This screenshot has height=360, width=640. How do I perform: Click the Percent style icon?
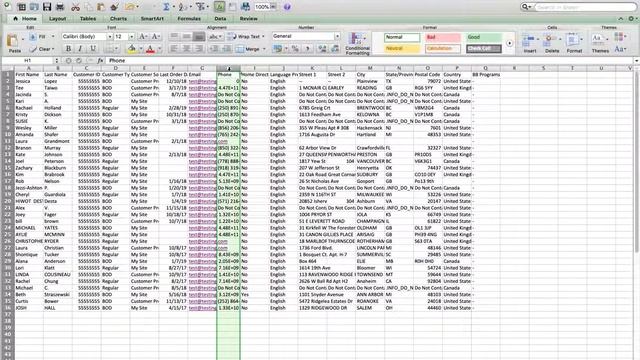point(295,49)
